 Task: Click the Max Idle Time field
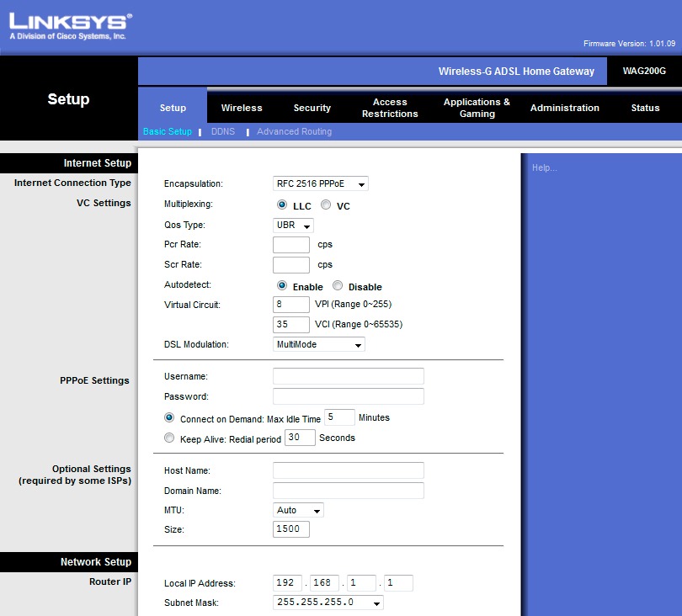pyautogui.click(x=339, y=417)
